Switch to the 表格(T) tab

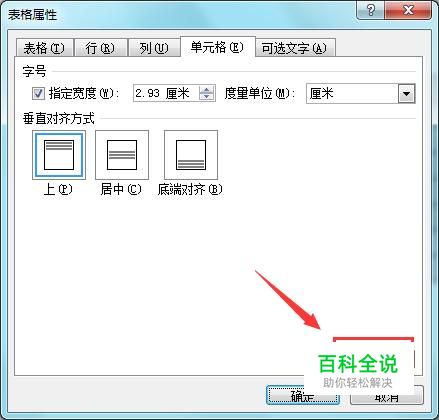point(44,48)
